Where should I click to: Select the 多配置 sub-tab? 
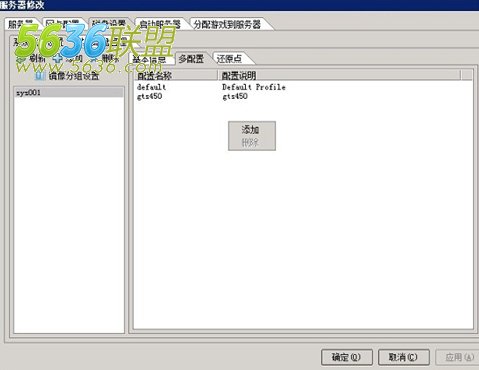click(191, 59)
